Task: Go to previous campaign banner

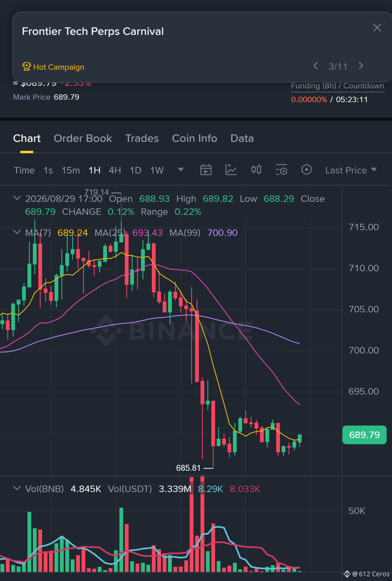Action: pyautogui.click(x=315, y=66)
